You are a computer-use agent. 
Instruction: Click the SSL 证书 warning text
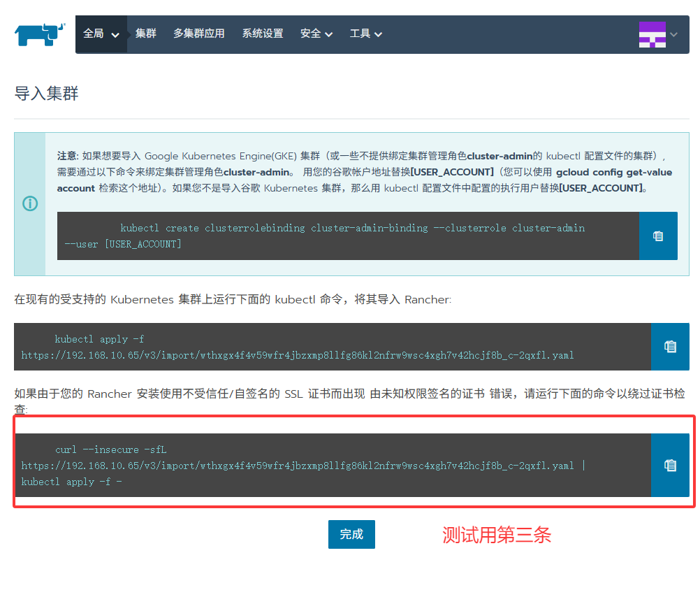[349, 401]
